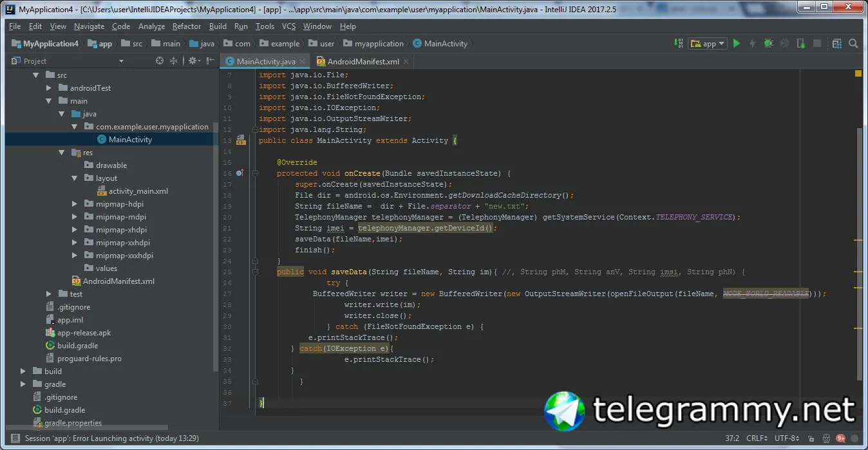
Task: Change the CRLF line separator selector
Action: click(756, 438)
